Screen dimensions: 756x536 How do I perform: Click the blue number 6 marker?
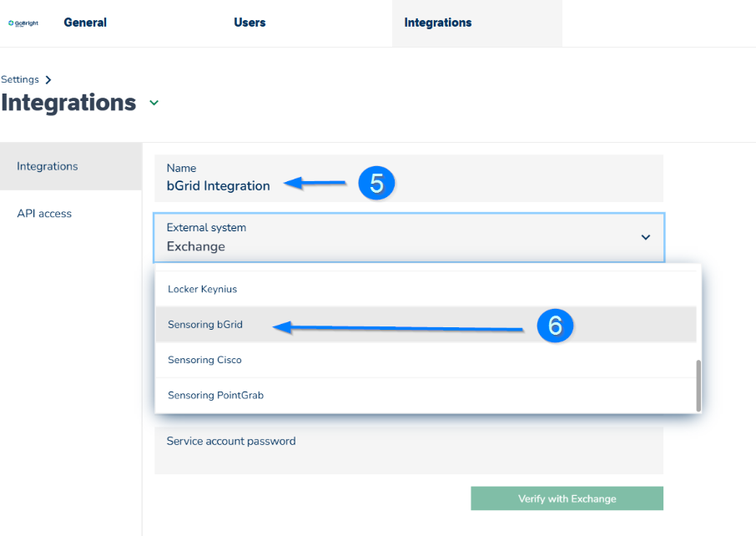pos(555,326)
